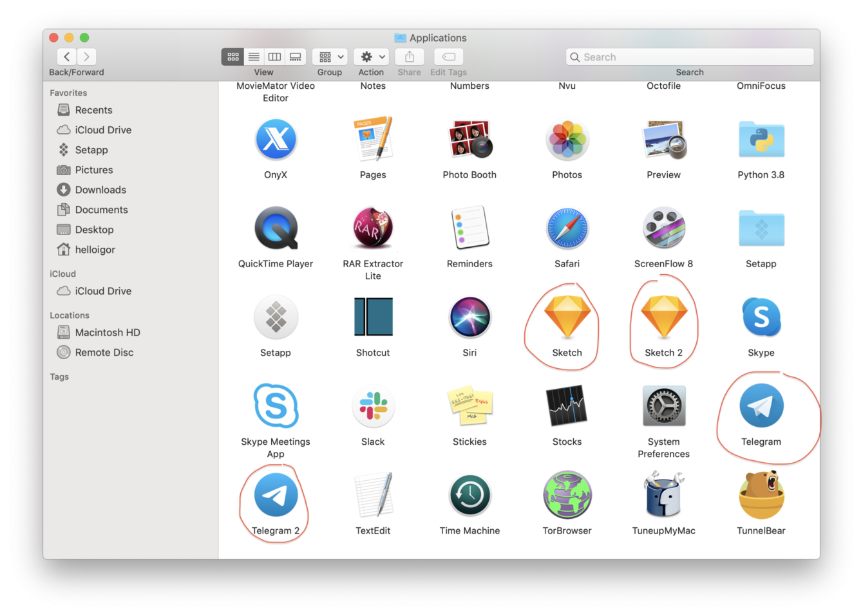
Task: Switch to icon view mode
Action: pyautogui.click(x=232, y=57)
